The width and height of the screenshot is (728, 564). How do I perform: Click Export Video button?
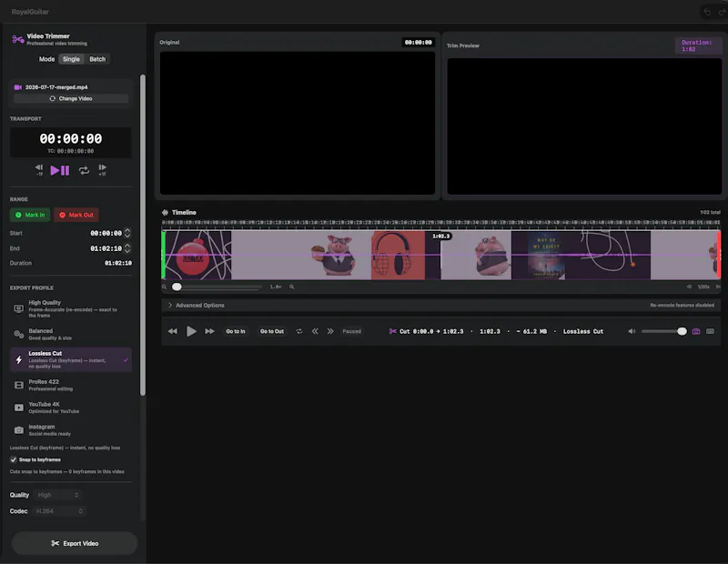75,543
